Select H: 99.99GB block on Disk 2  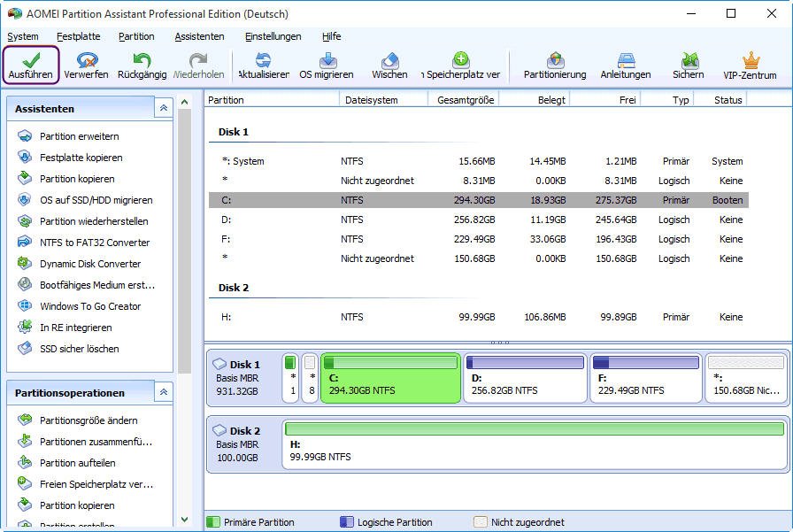(x=535, y=444)
